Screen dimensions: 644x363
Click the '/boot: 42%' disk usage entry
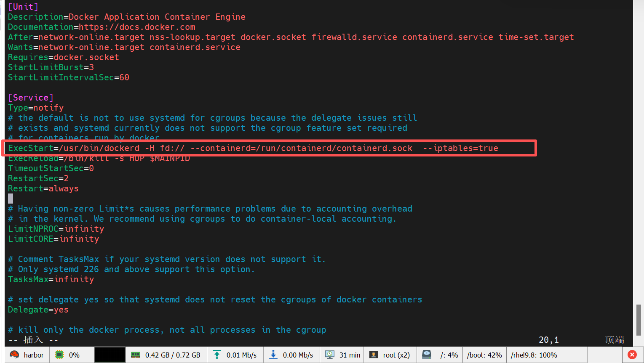(x=484, y=355)
